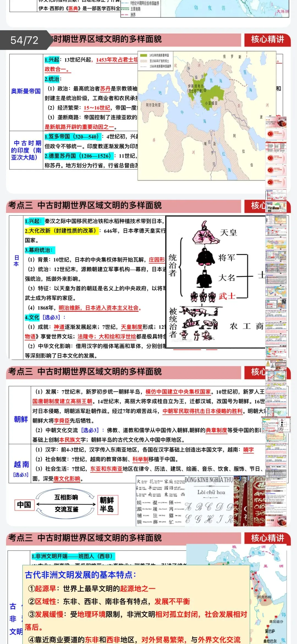Screen dimensions: 297x644
Task: Click the red underlined 苏丹 text
Action: point(105,89)
